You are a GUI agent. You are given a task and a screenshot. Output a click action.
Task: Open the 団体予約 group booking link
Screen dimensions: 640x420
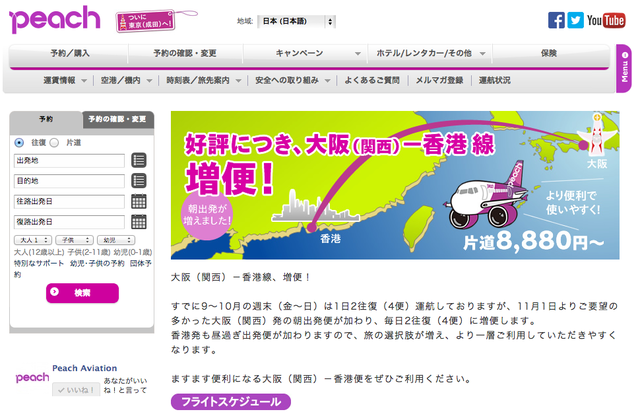pos(140,263)
